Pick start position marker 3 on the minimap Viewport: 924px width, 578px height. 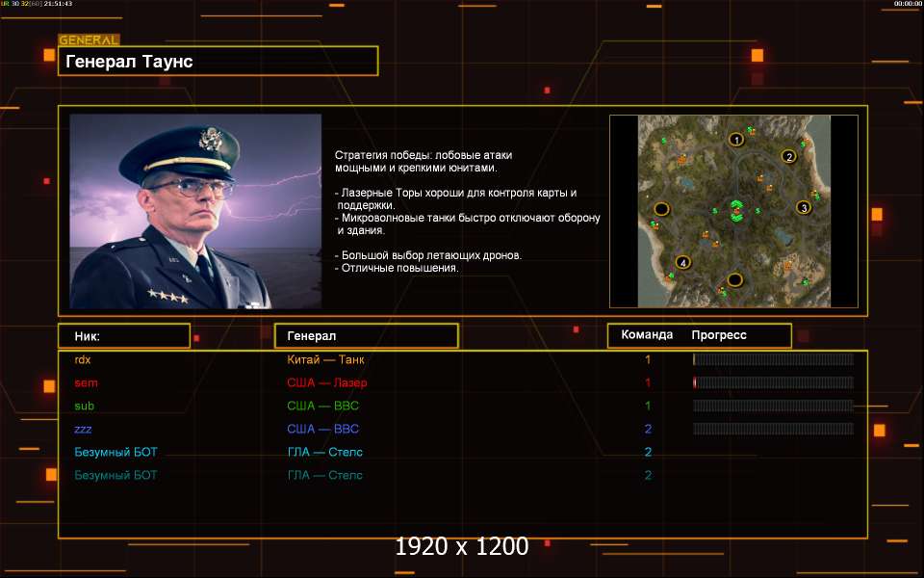[x=803, y=208]
